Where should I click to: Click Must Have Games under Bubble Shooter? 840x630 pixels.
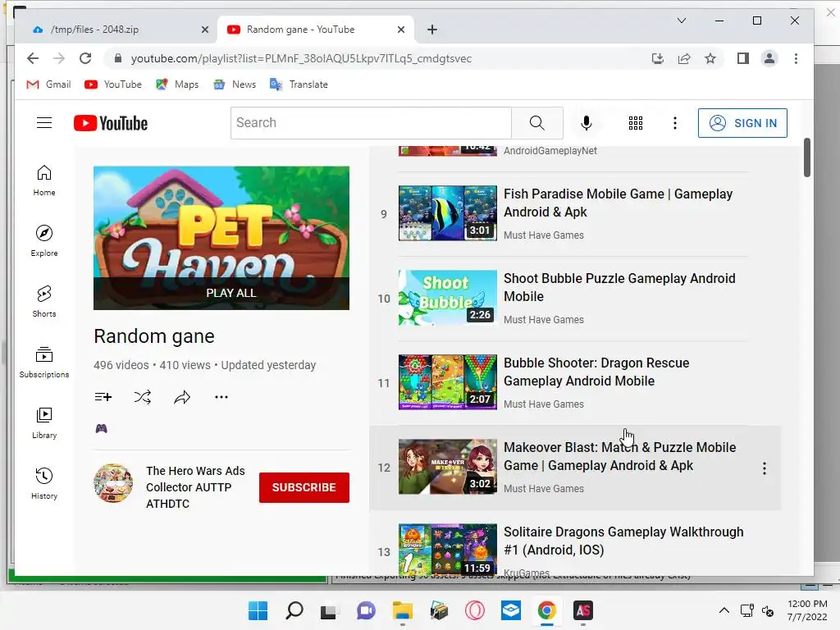click(x=544, y=404)
